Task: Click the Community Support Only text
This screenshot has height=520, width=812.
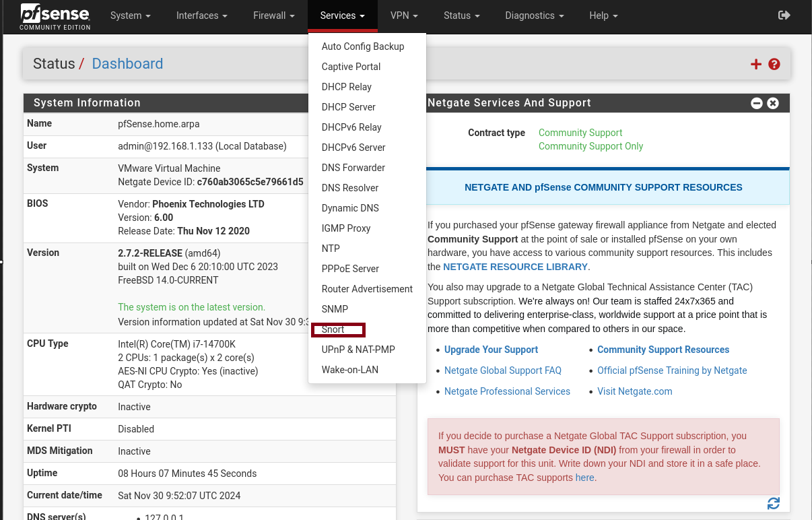Action: [x=590, y=146]
